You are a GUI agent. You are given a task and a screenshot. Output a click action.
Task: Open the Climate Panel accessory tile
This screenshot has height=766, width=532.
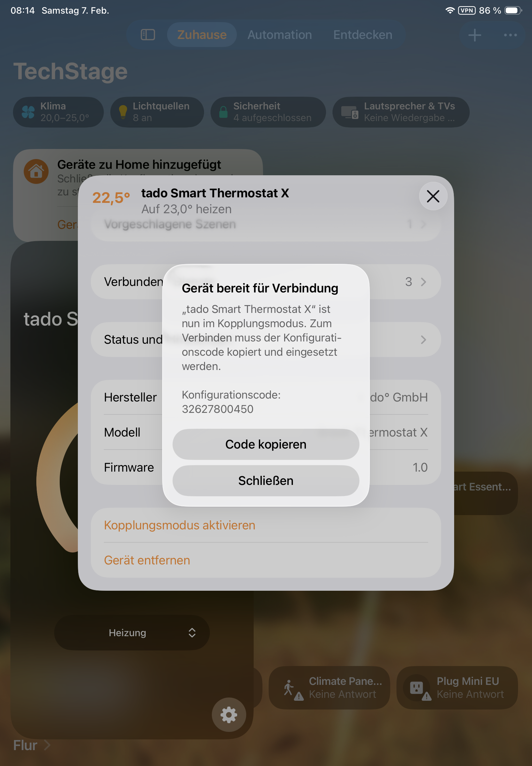coord(329,688)
